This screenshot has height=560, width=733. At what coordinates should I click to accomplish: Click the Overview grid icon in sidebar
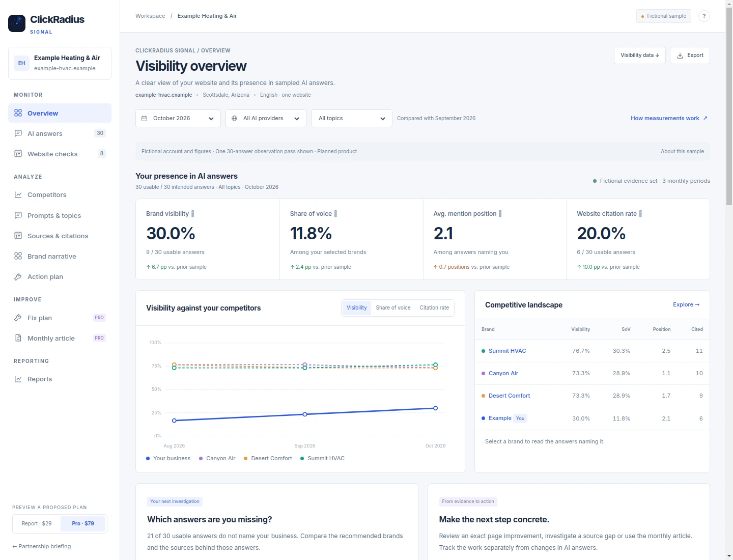click(x=18, y=113)
